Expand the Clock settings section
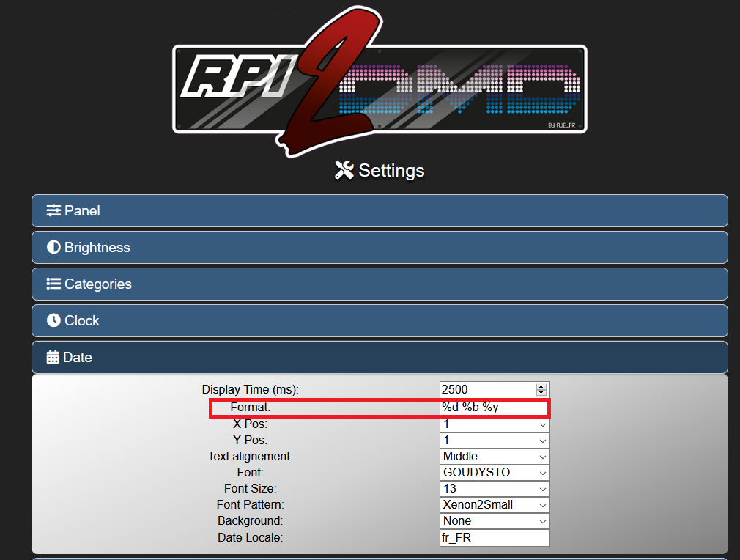This screenshot has height=560, width=740. [x=380, y=320]
